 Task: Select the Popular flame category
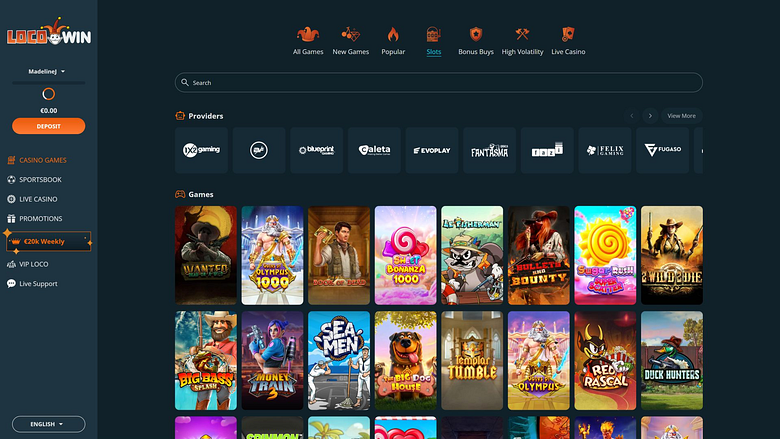[x=393, y=41]
